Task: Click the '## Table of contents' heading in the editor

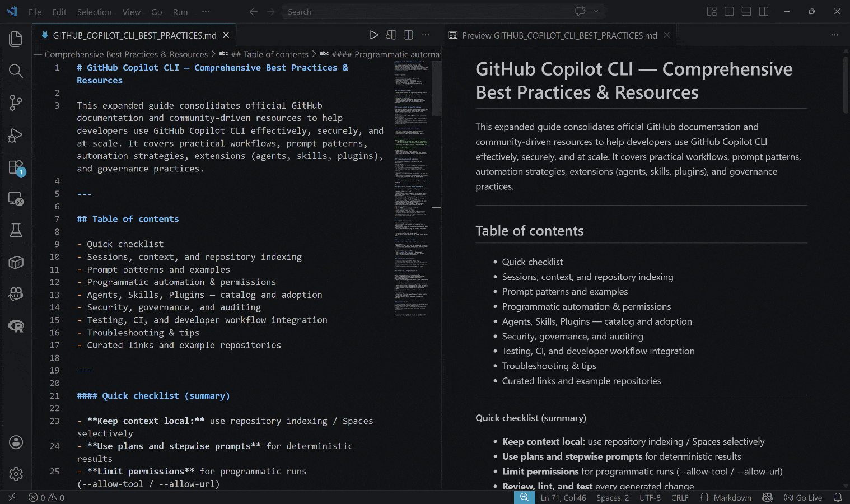Action: [128, 219]
